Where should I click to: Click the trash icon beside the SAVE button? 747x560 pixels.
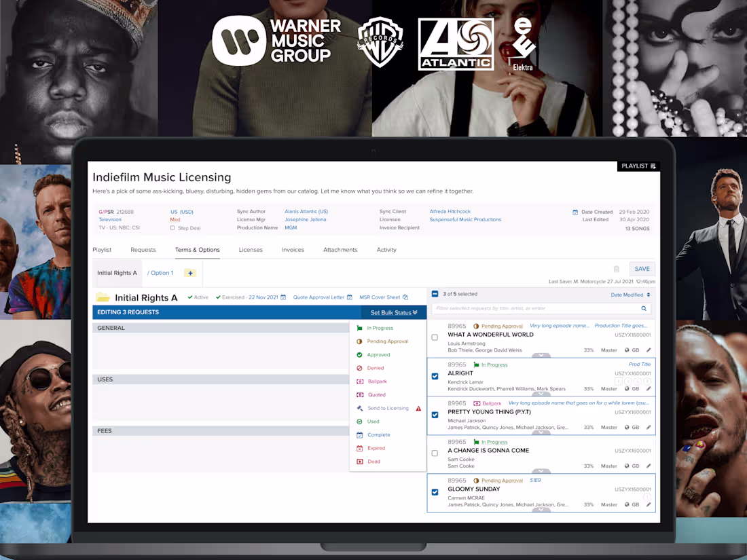(616, 269)
